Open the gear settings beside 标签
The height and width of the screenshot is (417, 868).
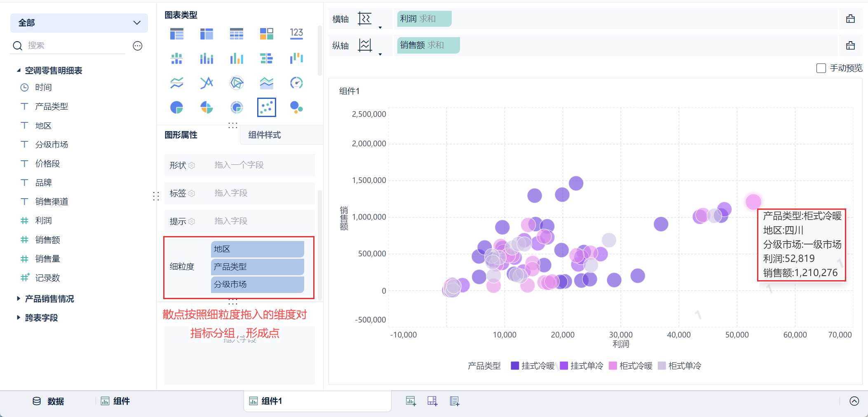click(192, 193)
